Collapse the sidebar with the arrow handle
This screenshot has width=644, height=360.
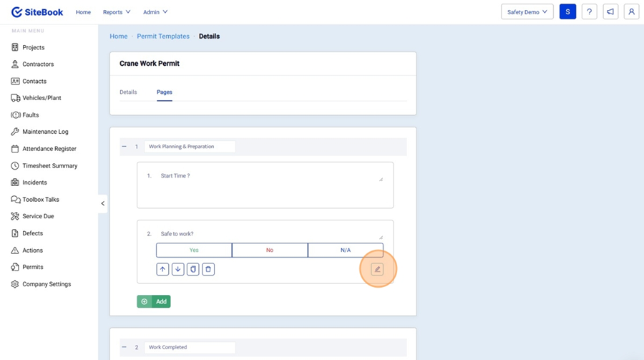click(102, 204)
